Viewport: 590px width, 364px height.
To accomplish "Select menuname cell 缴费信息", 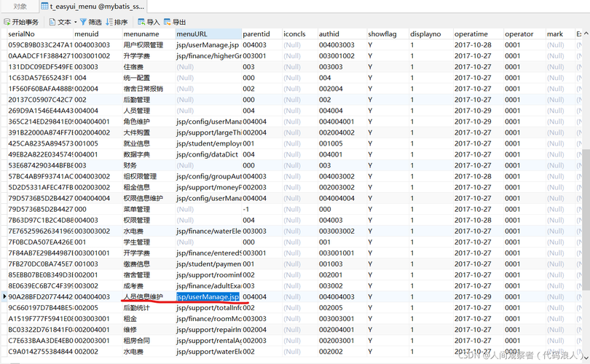I will pos(149,264).
